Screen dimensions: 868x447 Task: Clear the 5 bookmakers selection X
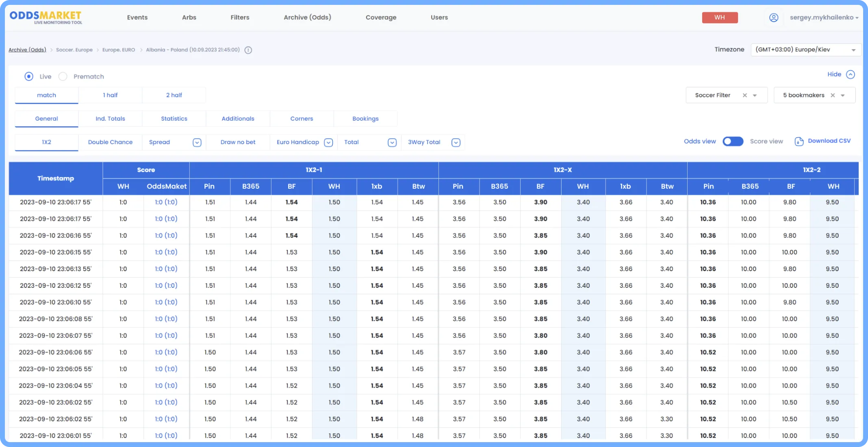click(x=833, y=95)
